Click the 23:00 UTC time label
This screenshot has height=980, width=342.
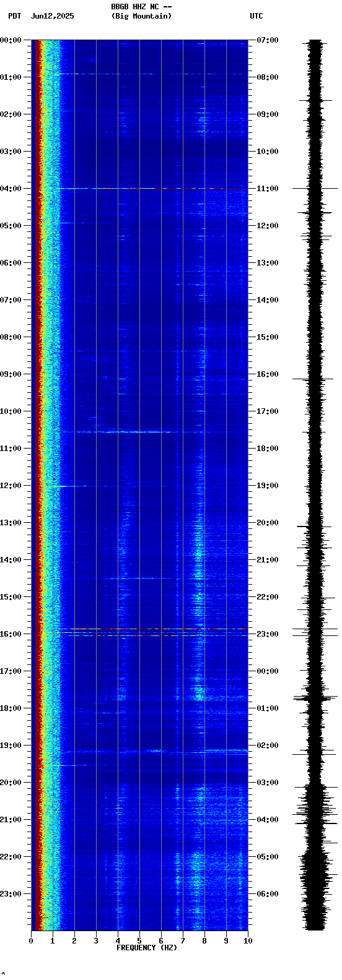267,634
